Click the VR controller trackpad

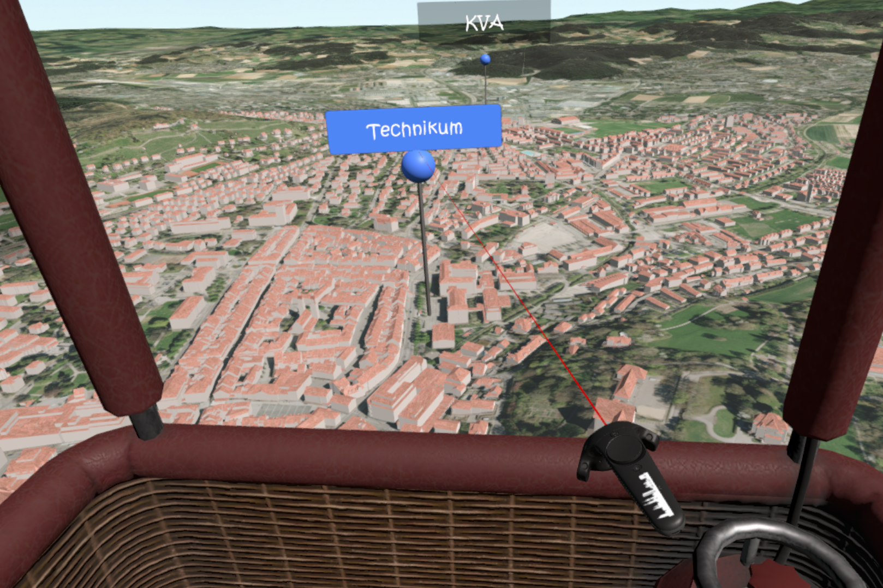coord(624,449)
